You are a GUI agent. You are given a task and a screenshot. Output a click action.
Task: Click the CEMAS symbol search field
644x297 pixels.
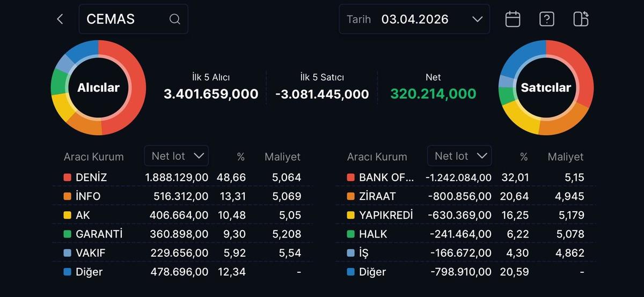126,19
